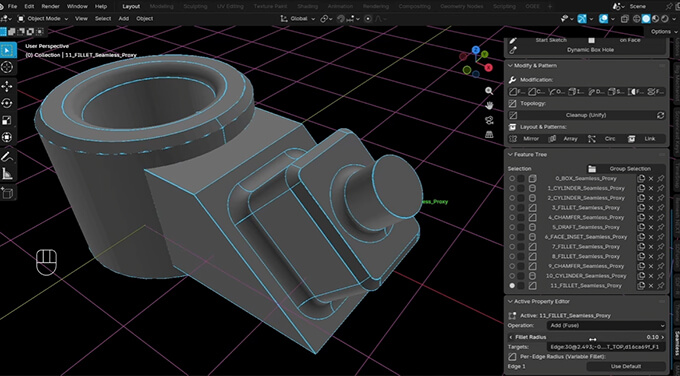Open the viewport Object menu
The width and height of the screenshot is (680, 376).
click(x=144, y=19)
